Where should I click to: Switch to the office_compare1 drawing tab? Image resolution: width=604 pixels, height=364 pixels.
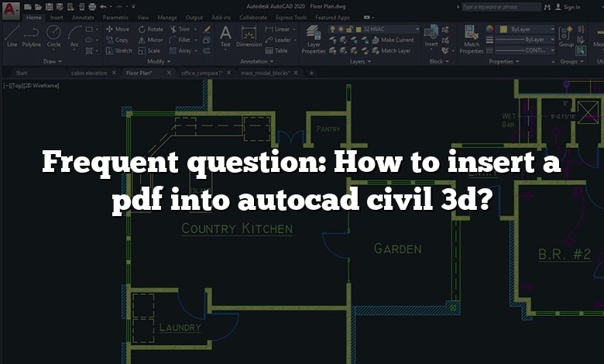[x=202, y=73]
